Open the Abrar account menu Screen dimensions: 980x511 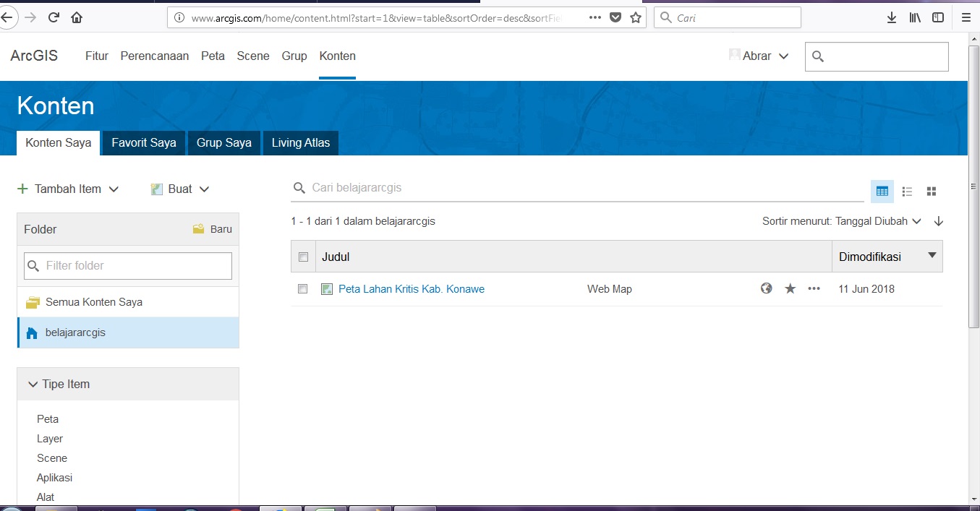pyautogui.click(x=758, y=55)
